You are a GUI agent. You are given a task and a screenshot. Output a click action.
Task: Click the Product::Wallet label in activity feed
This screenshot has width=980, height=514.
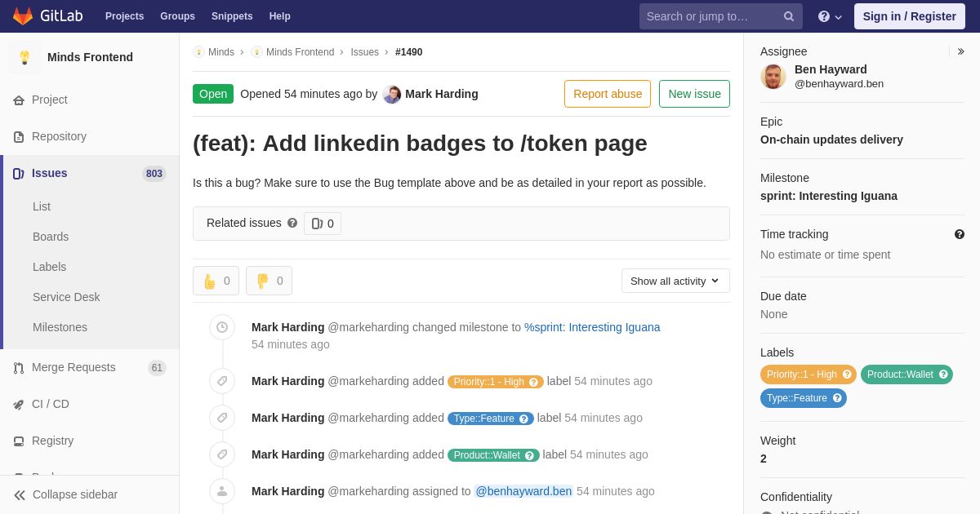tap(493, 455)
